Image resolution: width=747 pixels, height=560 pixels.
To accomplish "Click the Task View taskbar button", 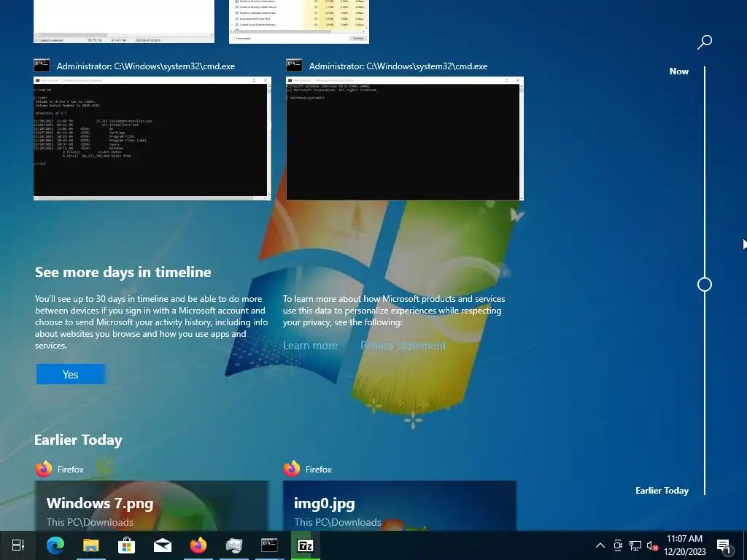I will (18, 545).
